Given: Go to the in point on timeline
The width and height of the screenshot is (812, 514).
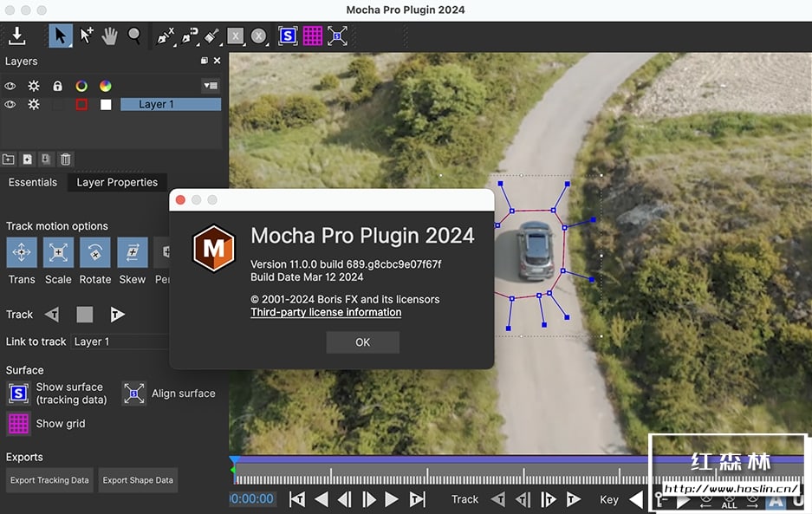Looking at the screenshot, I should [296, 499].
